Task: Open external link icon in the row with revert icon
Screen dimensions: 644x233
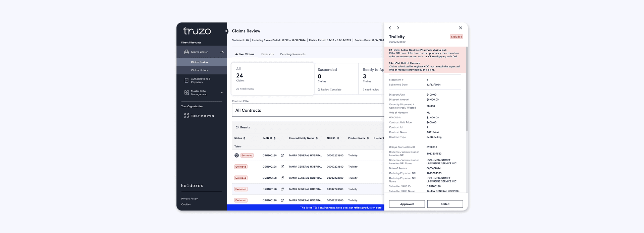Action: click(282, 156)
